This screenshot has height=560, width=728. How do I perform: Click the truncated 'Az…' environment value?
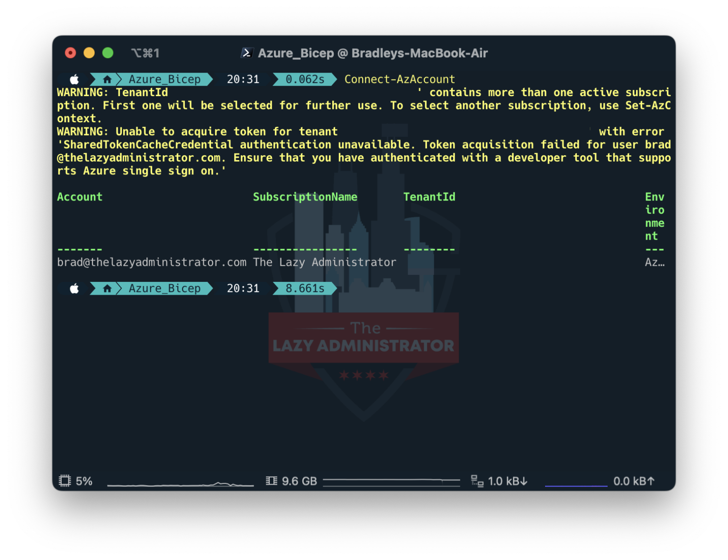[655, 262]
